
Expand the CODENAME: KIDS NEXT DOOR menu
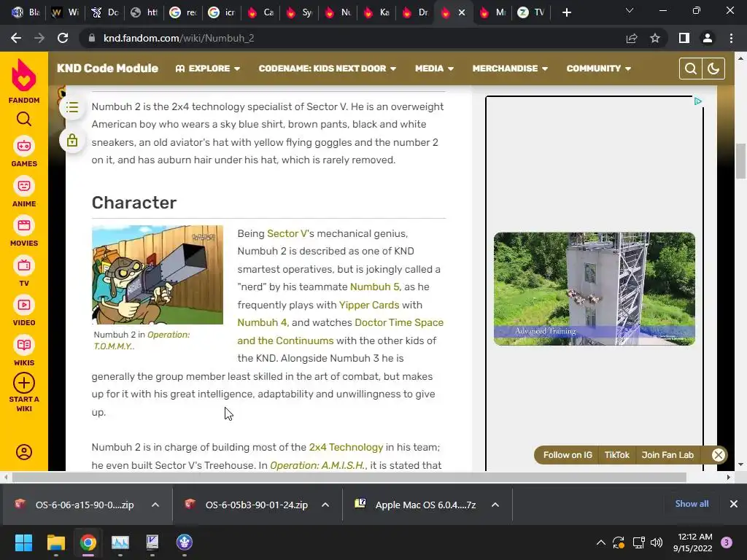(x=328, y=69)
